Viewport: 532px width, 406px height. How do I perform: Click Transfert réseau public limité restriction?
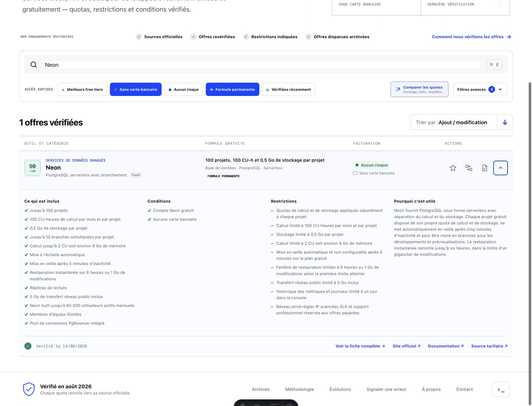pos(318,283)
